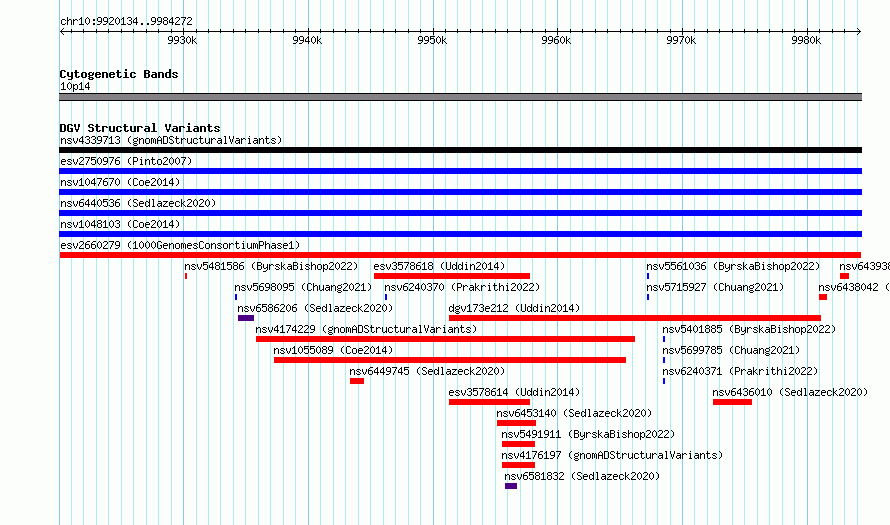Click the 10p14 band label
The image size is (890, 525).
pos(75,86)
